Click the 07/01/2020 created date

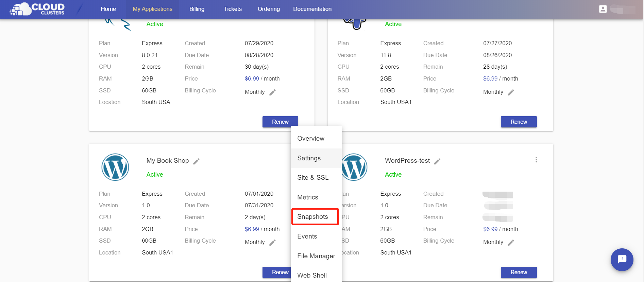(x=259, y=194)
